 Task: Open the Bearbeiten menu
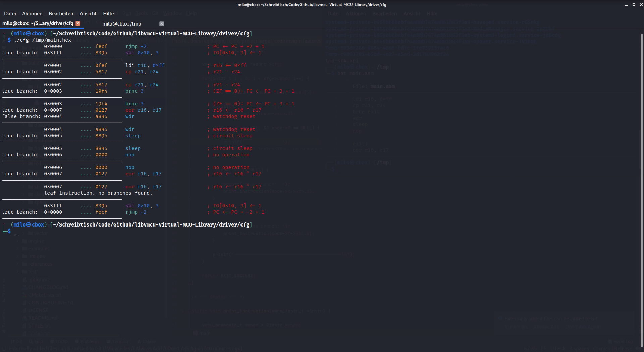click(61, 14)
